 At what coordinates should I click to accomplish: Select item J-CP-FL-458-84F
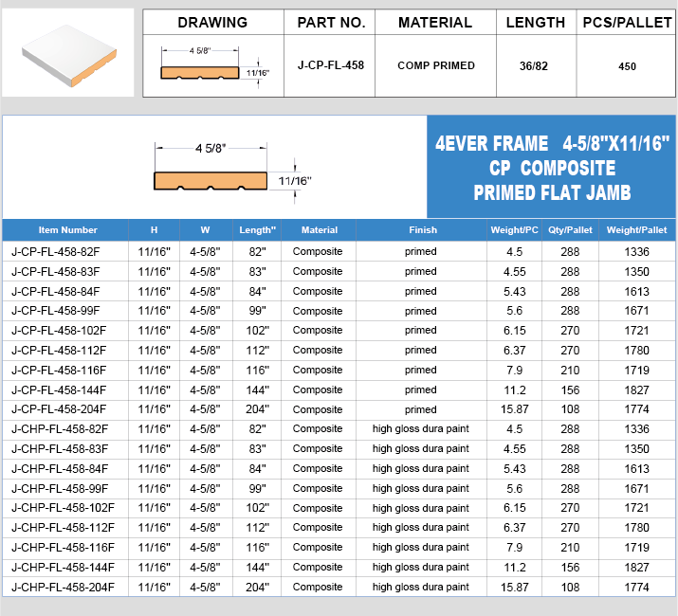(55, 291)
